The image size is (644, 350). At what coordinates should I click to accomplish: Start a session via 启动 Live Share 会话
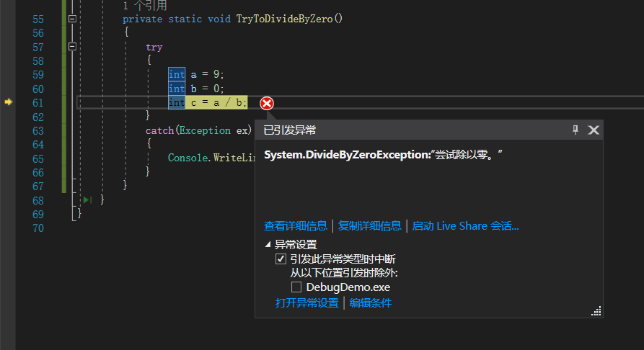tap(465, 226)
